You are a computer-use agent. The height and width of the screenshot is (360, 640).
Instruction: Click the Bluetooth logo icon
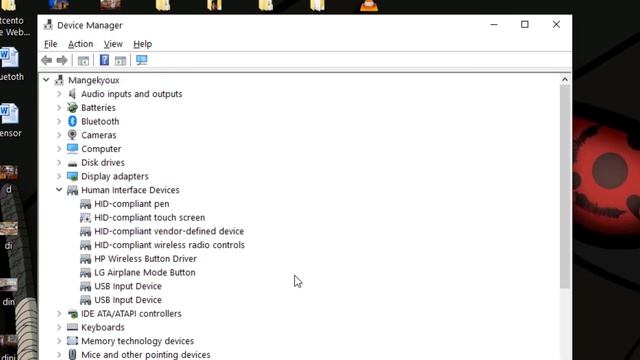(x=72, y=121)
